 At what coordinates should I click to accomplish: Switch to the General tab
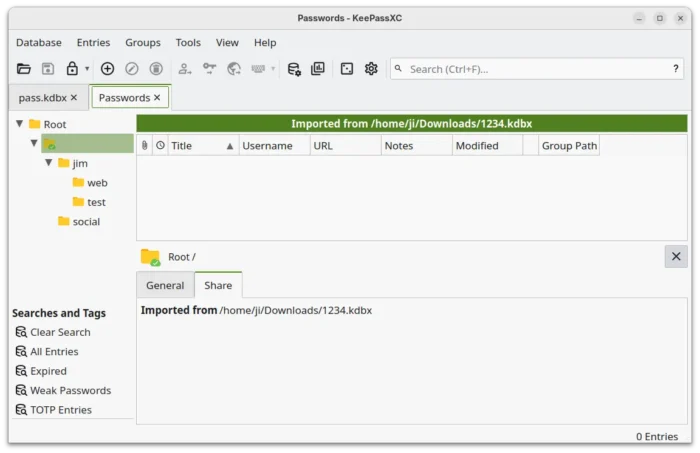[165, 286]
